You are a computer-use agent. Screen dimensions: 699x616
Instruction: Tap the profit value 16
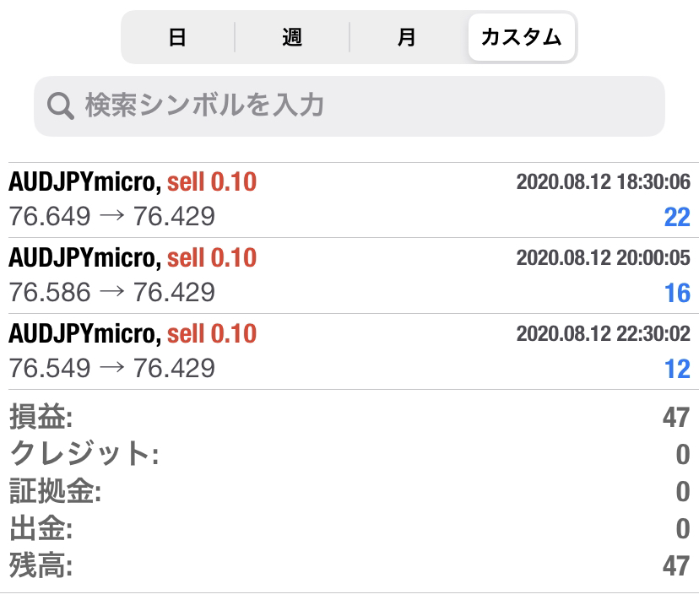(x=677, y=294)
